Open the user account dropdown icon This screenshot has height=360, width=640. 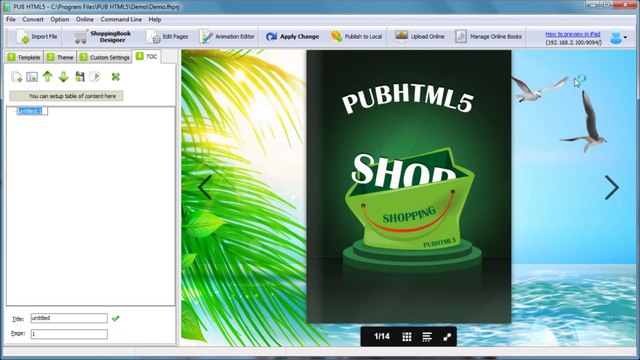coord(618,38)
